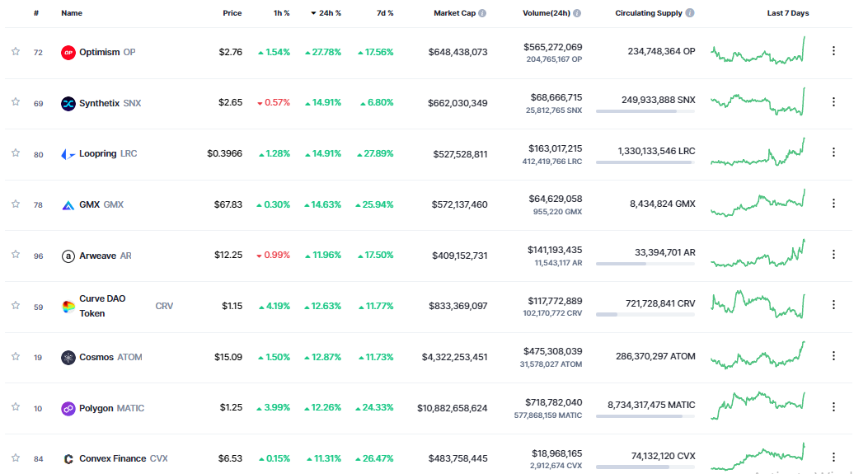Click the Synthetix SNX logo icon
The height and width of the screenshot is (474, 868).
[68, 103]
